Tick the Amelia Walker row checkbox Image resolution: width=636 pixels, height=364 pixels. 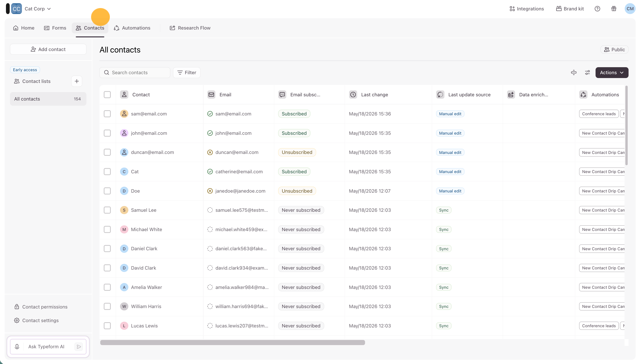[107, 287]
